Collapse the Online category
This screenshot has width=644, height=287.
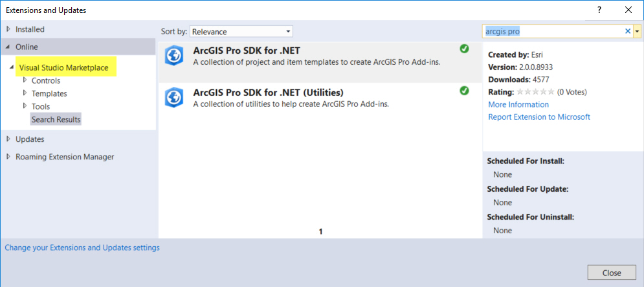point(8,47)
